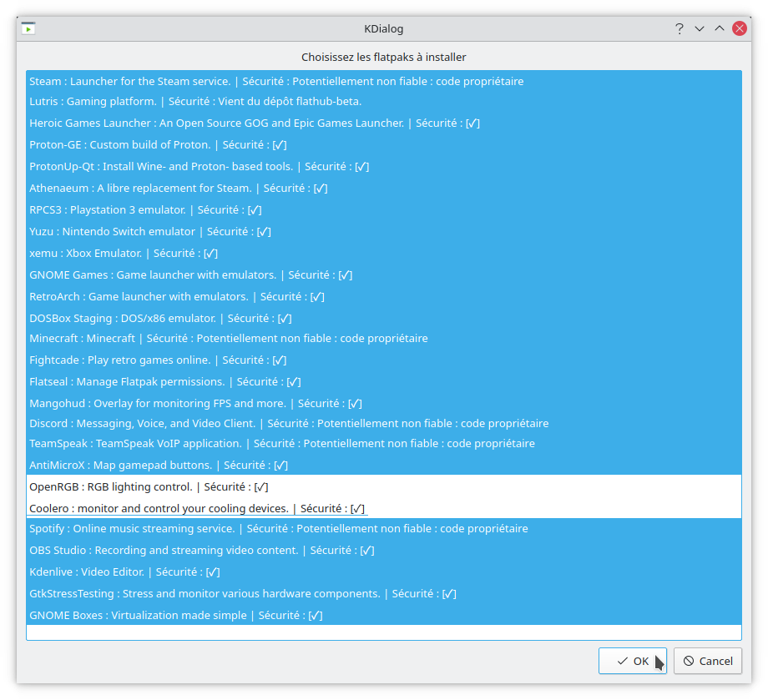Select the RPCS3 Playstation 3 emulator row

click(384, 210)
